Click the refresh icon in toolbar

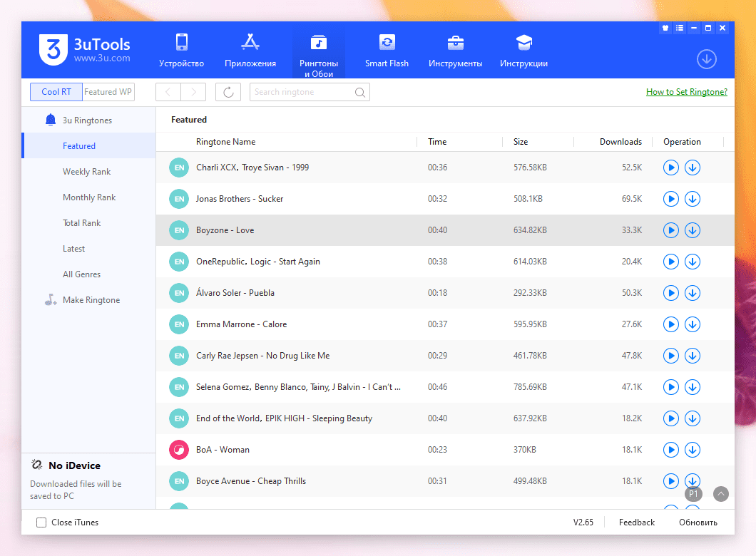228,92
